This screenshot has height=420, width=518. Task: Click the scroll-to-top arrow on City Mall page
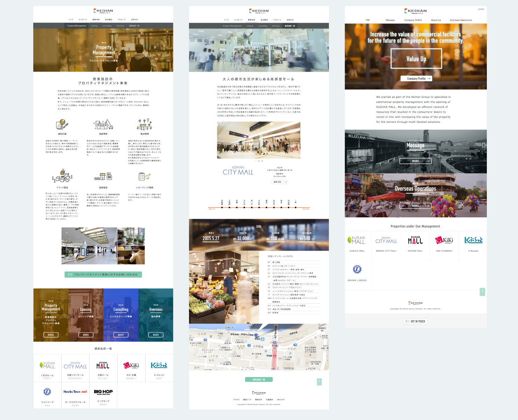pyautogui.click(x=319, y=381)
